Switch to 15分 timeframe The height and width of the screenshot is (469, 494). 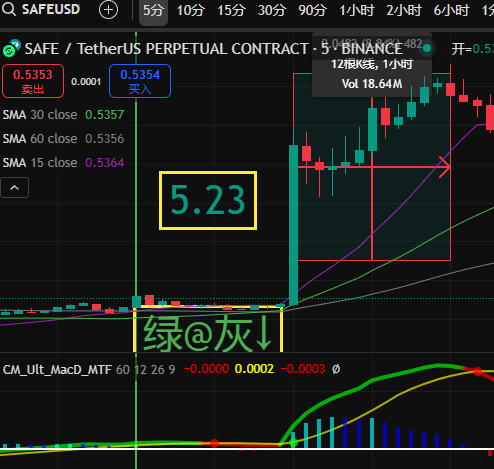pos(231,11)
